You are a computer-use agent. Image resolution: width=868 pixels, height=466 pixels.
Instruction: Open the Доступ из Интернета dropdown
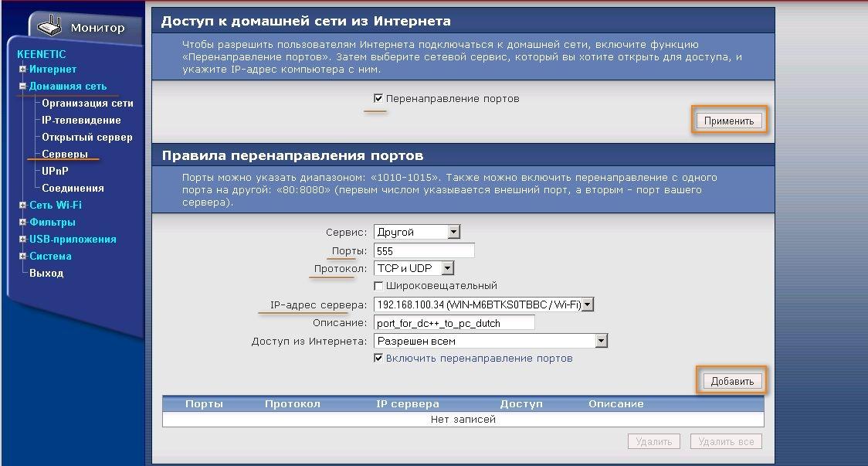point(490,341)
